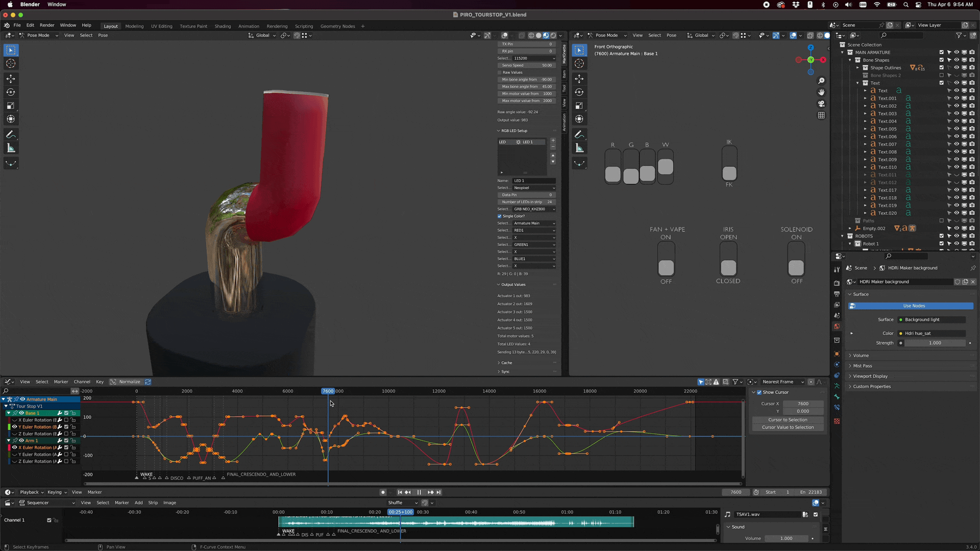Toggle the Show Cursor checkbox

coord(759,392)
